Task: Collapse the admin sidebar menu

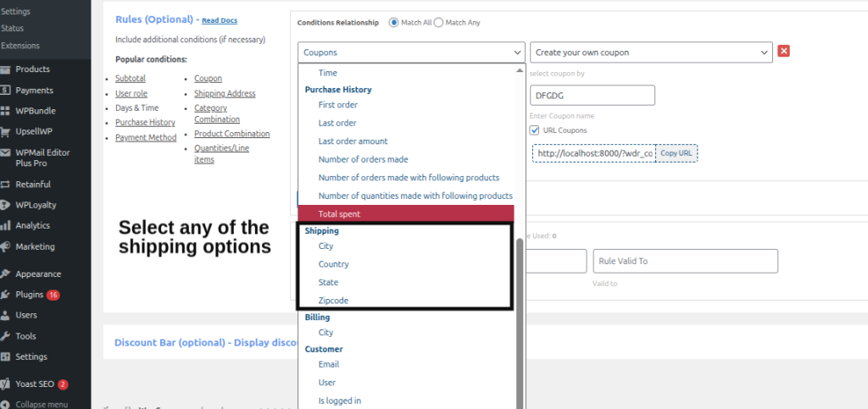Action: pos(42,404)
